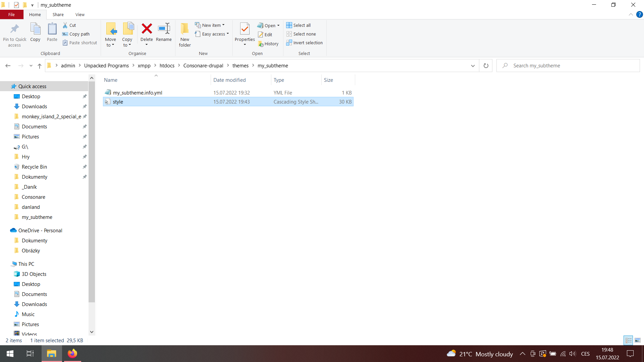Image resolution: width=644 pixels, height=362 pixels.
Task: Navigate back with the left arrow
Action: coord(8,66)
